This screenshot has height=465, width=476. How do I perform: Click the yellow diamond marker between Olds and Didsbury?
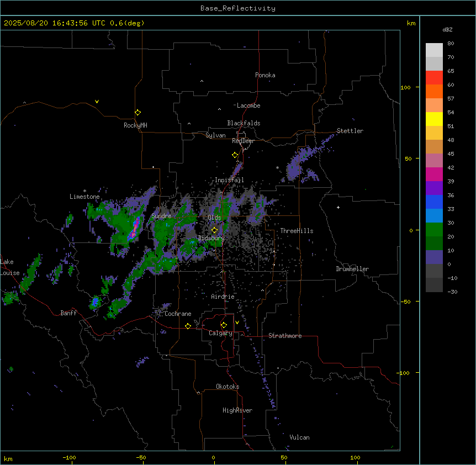click(214, 230)
